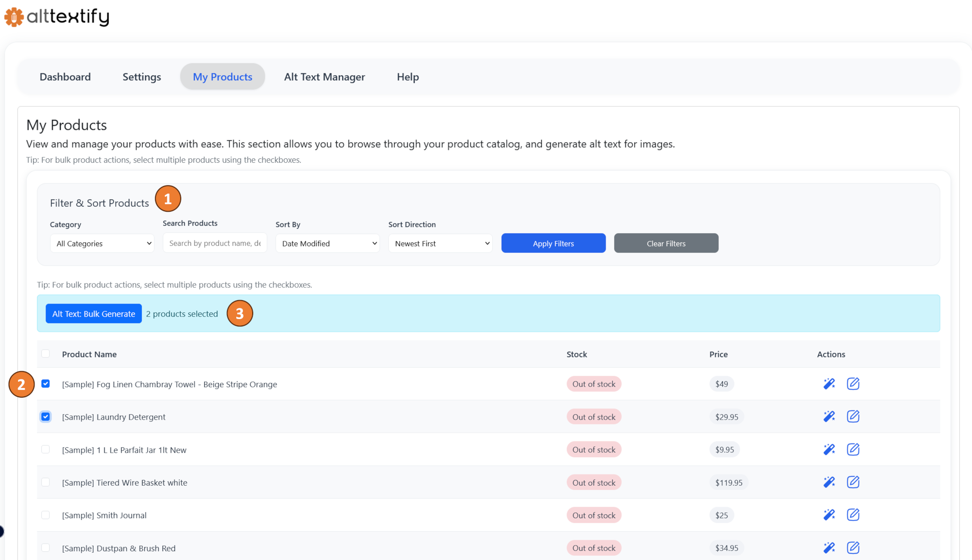Click the alttextify logo gear icon
Screen dimensions: 972x560
click(x=13, y=16)
